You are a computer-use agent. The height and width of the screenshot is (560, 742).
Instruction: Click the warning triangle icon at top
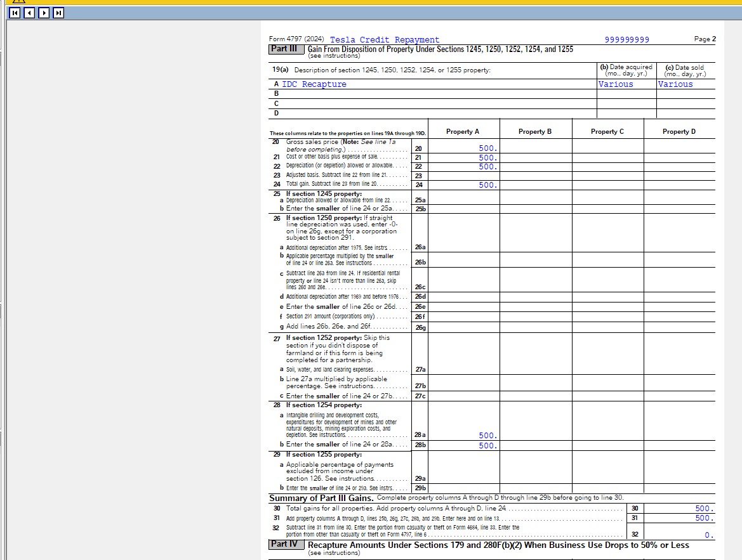tap(17, 2)
